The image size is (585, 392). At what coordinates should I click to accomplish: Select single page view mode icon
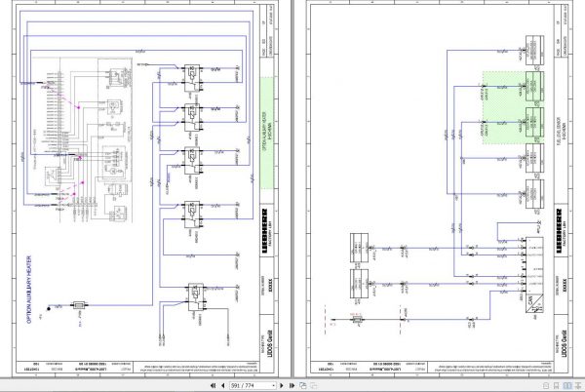[x=546, y=385]
